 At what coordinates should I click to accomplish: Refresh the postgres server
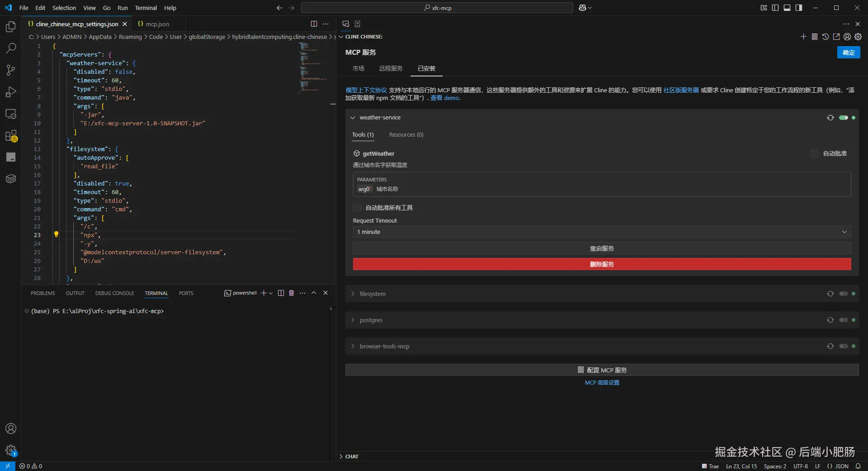click(830, 320)
